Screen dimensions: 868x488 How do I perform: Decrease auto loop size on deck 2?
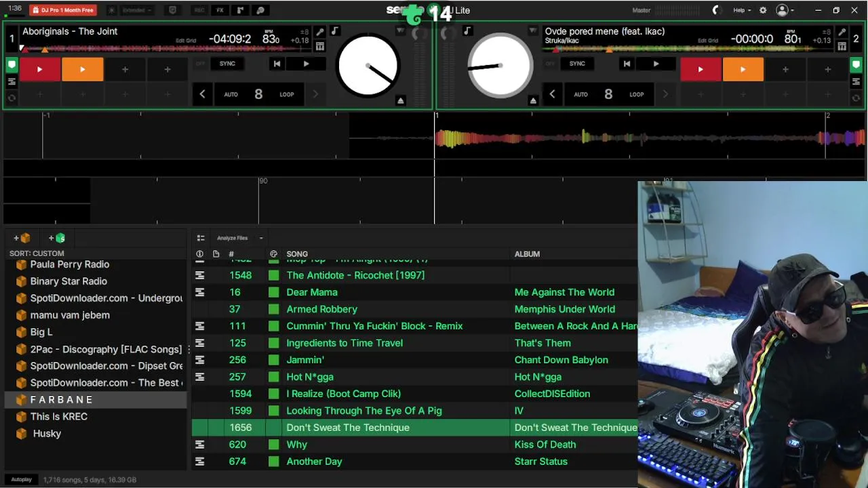(552, 94)
